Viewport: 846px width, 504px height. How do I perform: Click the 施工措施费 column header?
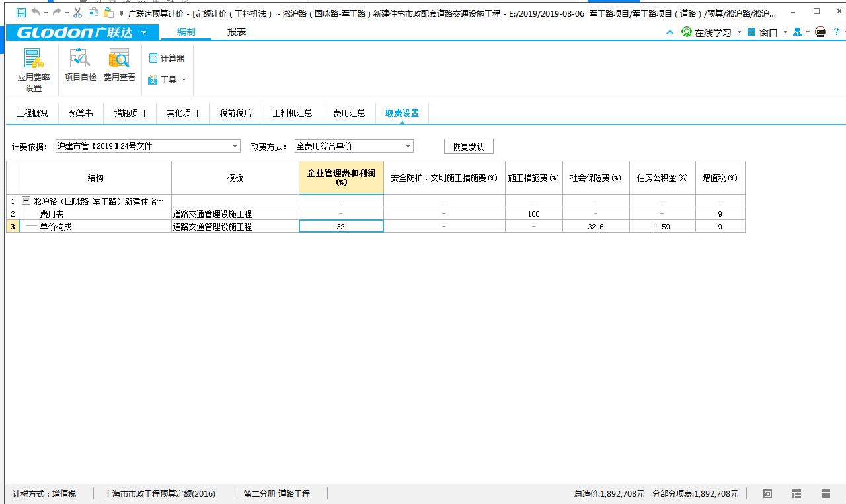[533, 178]
